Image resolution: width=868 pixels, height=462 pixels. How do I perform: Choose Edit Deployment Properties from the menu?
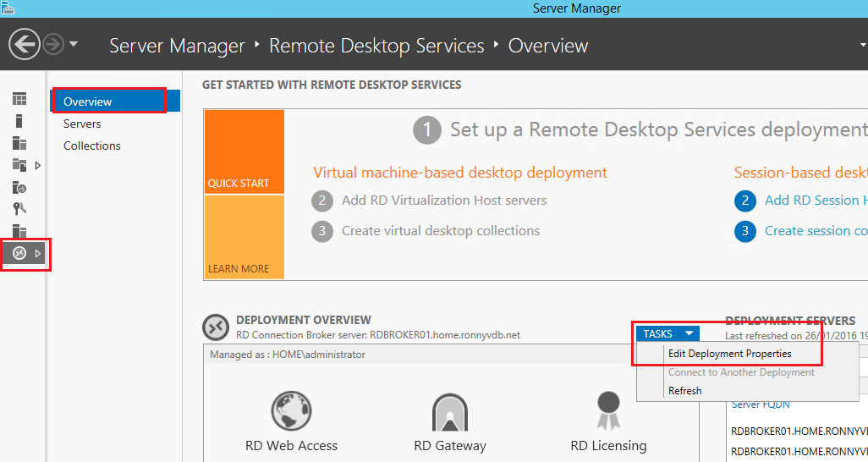(x=729, y=354)
